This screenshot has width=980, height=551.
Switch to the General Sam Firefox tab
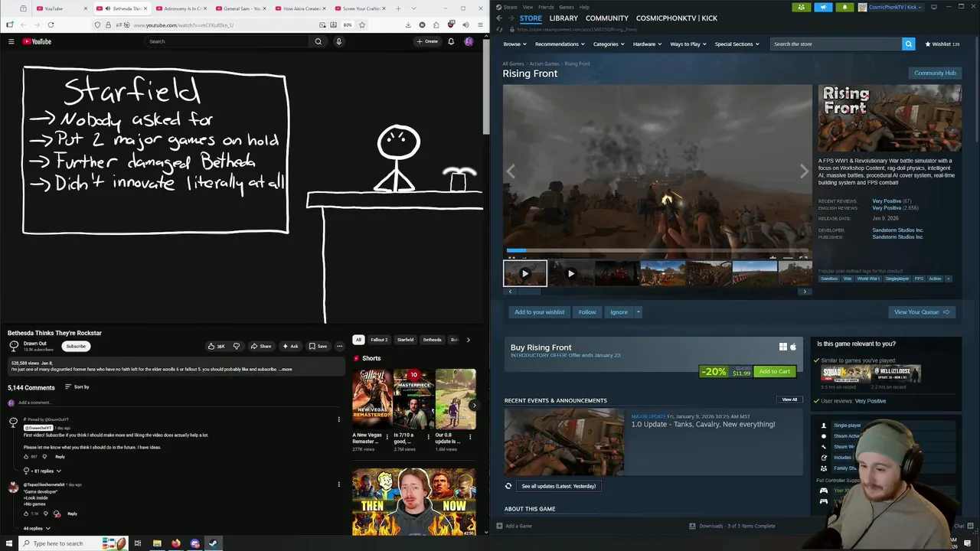243,8
